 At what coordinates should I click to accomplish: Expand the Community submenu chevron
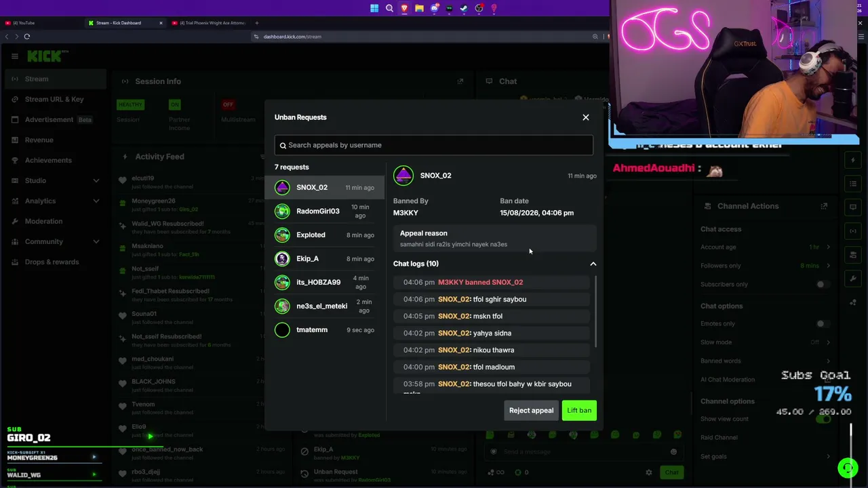(x=96, y=242)
